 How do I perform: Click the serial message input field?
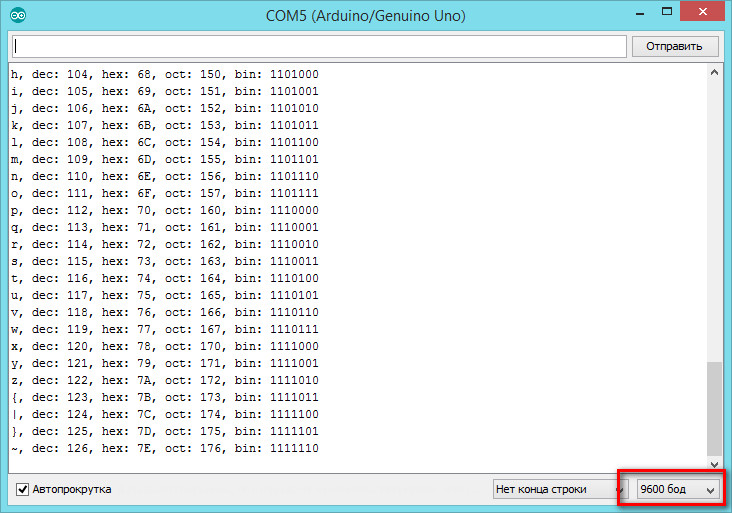319,46
